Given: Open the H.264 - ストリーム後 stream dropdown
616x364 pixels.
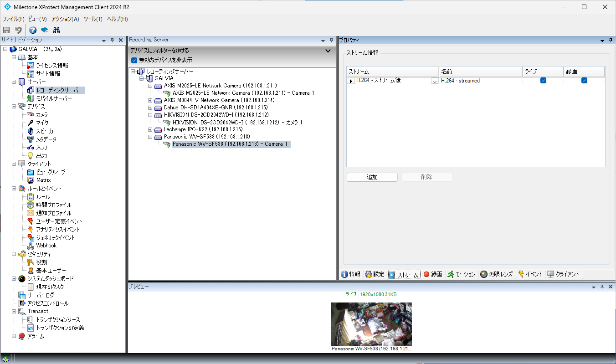Looking at the screenshot, I should [x=435, y=81].
